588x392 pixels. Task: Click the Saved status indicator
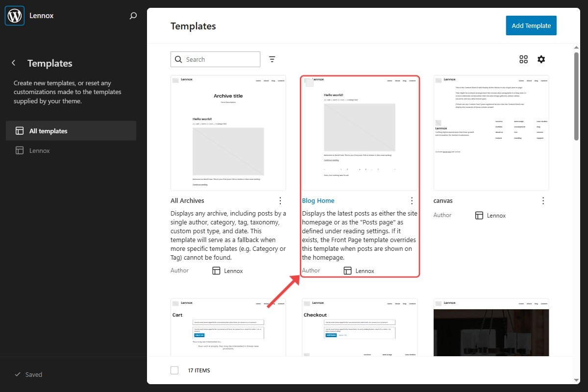click(28, 374)
